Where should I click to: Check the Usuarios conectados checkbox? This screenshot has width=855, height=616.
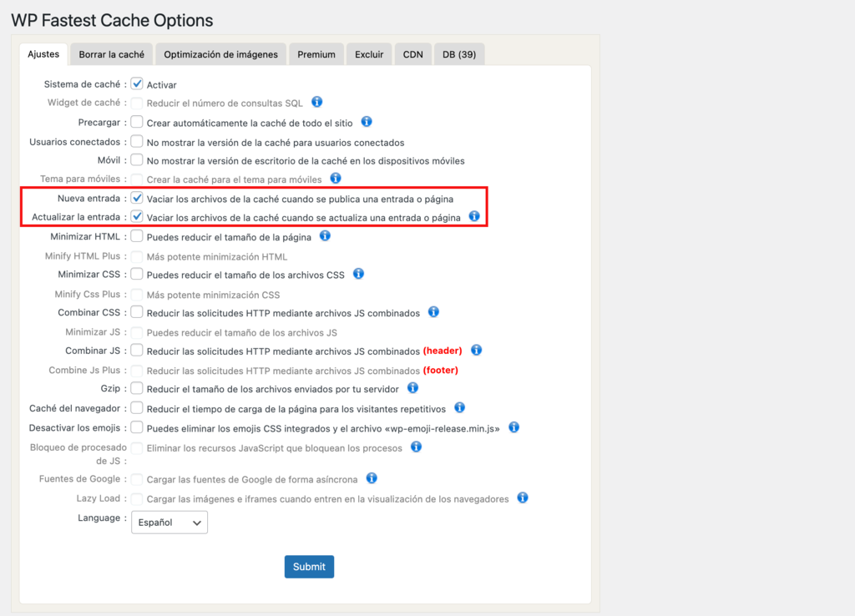[x=137, y=141]
